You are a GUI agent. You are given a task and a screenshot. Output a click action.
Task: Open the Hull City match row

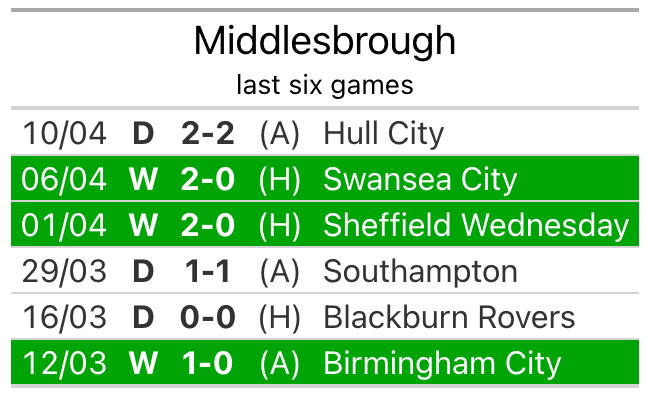click(325, 133)
